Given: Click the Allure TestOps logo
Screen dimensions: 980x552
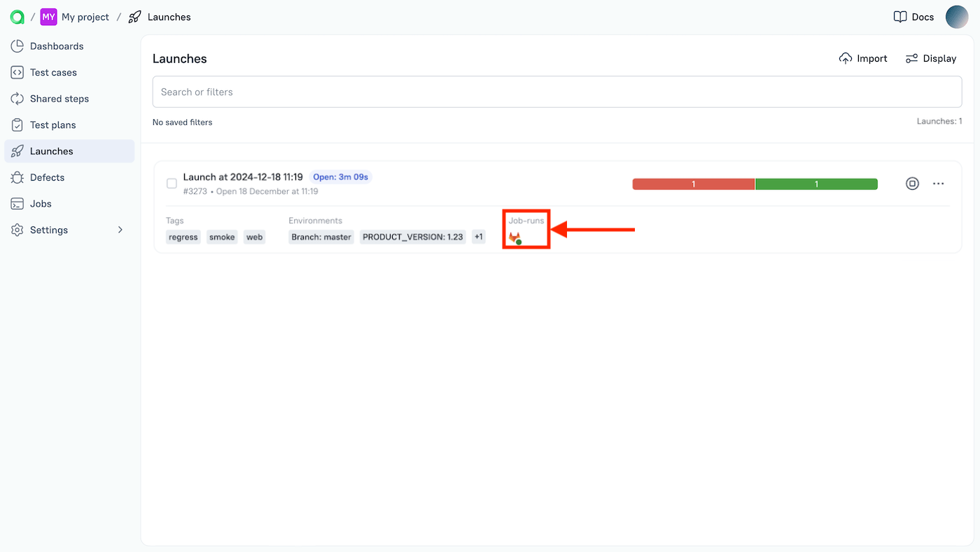Looking at the screenshot, I should click(x=17, y=17).
